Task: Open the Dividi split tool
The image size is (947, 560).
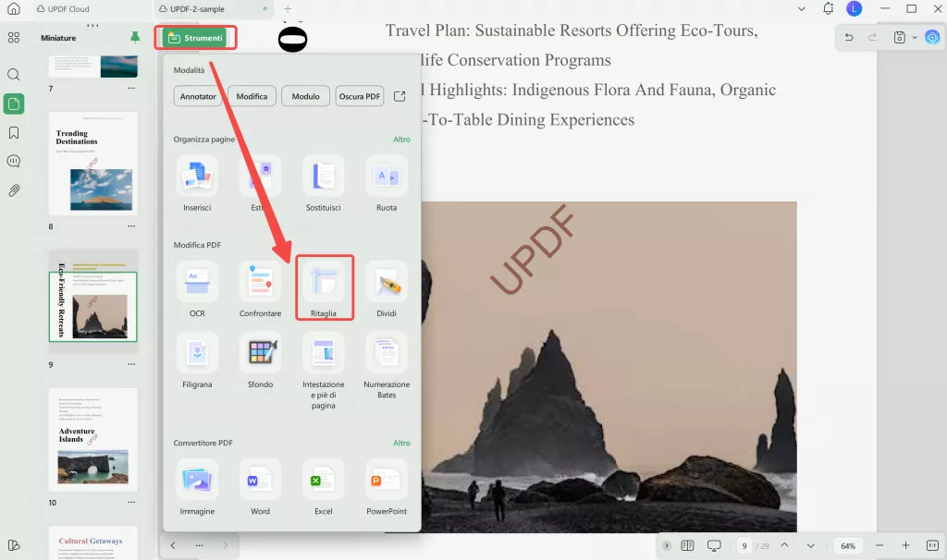Action: pyautogui.click(x=387, y=289)
